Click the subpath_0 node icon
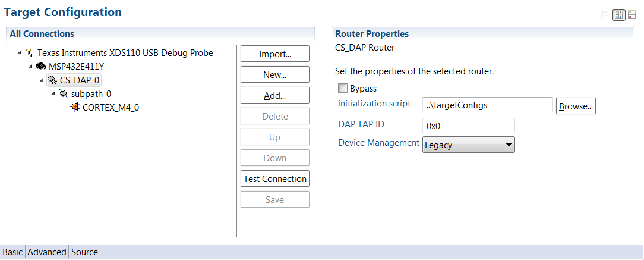The width and height of the screenshot is (644, 260). click(x=63, y=94)
